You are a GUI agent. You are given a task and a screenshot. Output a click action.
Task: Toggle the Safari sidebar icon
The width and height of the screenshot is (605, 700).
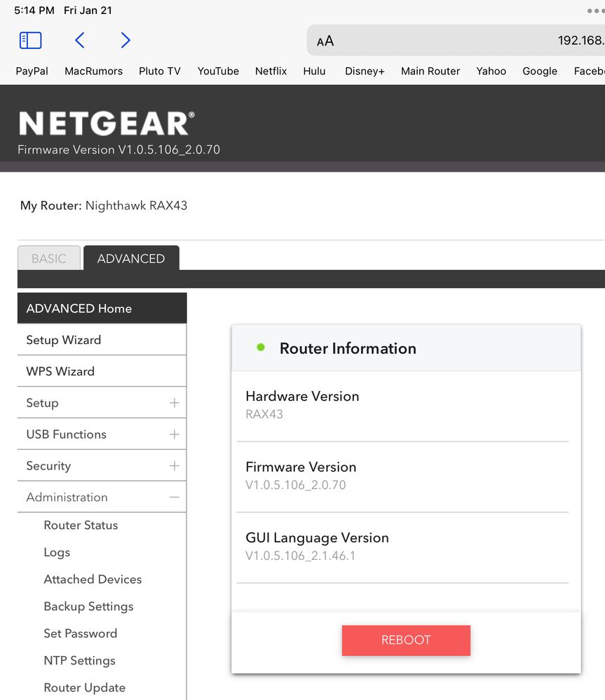31,40
